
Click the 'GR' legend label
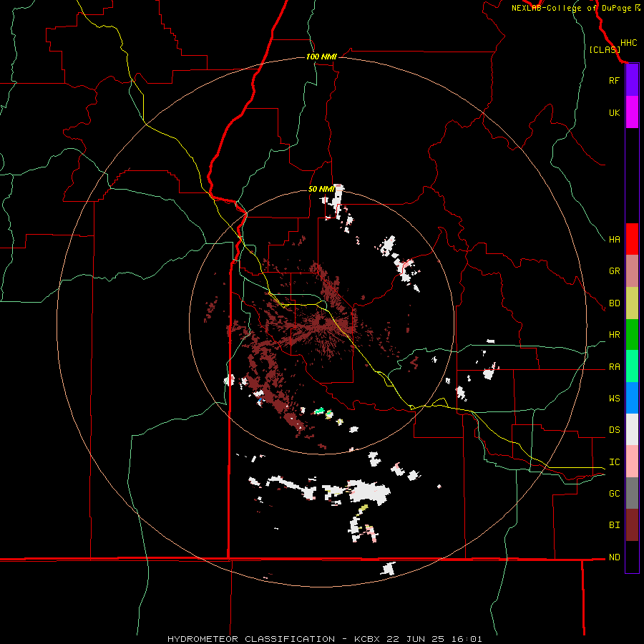tap(614, 271)
